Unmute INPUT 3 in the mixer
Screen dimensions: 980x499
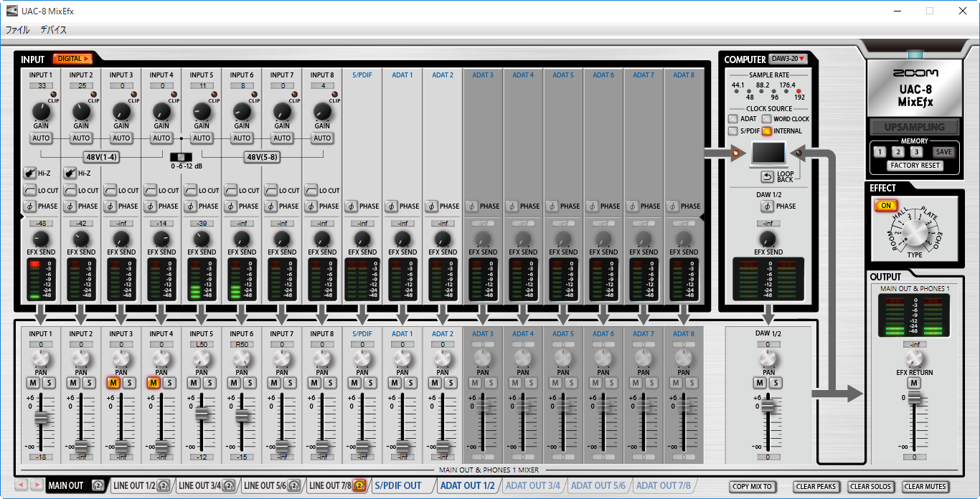click(x=113, y=383)
